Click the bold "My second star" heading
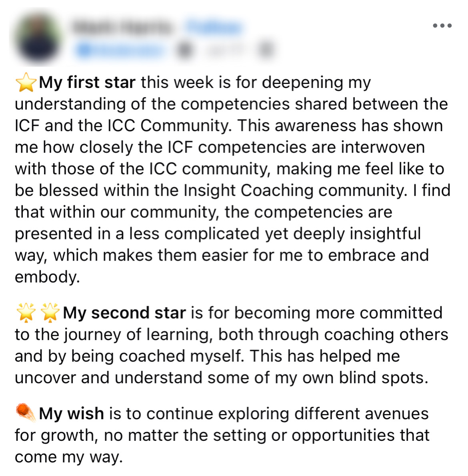 [124, 313]
